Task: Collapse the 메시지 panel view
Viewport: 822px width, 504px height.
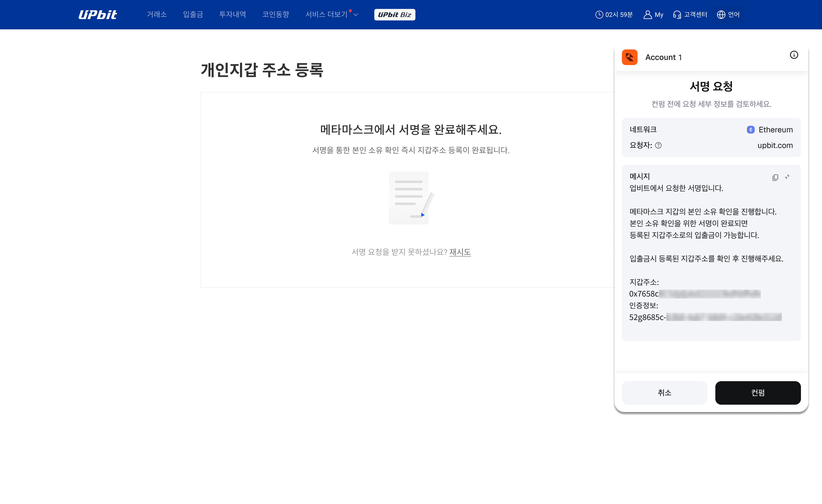Action: click(788, 177)
